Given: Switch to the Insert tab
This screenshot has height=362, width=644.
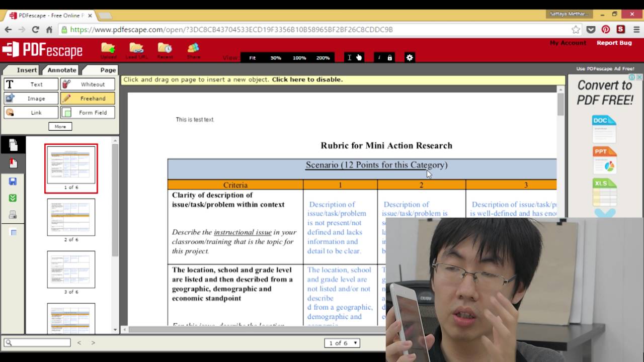Looking at the screenshot, I should (x=22, y=70).
